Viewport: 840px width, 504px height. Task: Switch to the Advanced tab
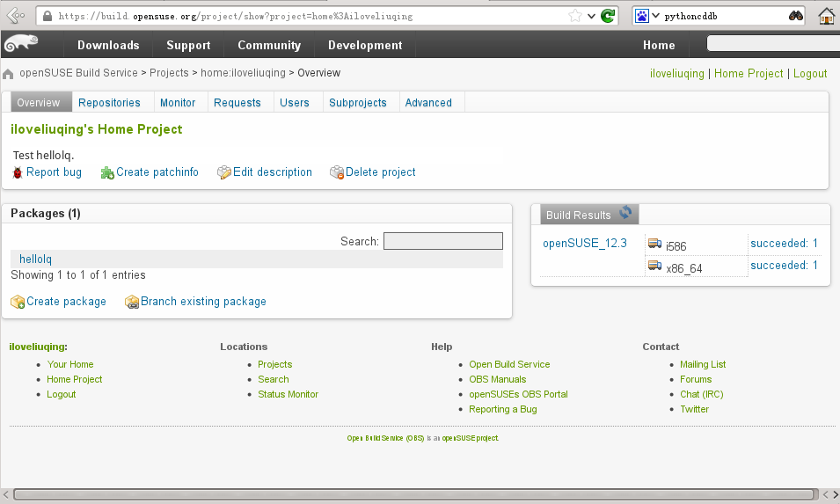pyautogui.click(x=428, y=102)
